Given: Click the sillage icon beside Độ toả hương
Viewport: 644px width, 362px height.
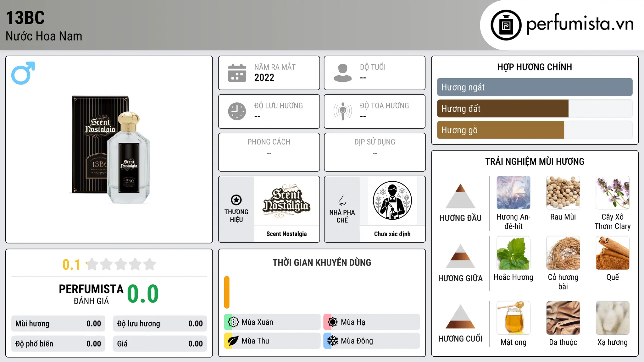Looking at the screenshot, I should [x=343, y=111].
